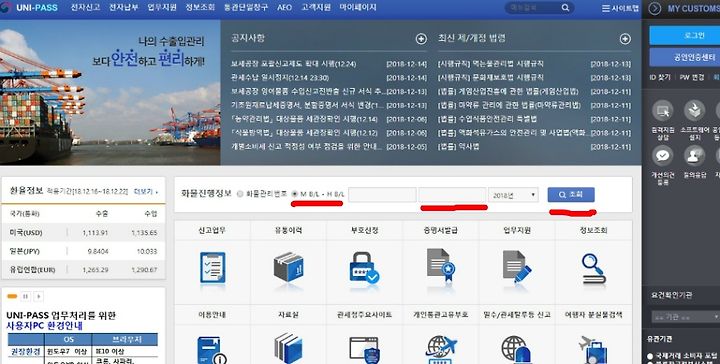
Task: Open the 고객지원 menu
Action: click(316, 8)
